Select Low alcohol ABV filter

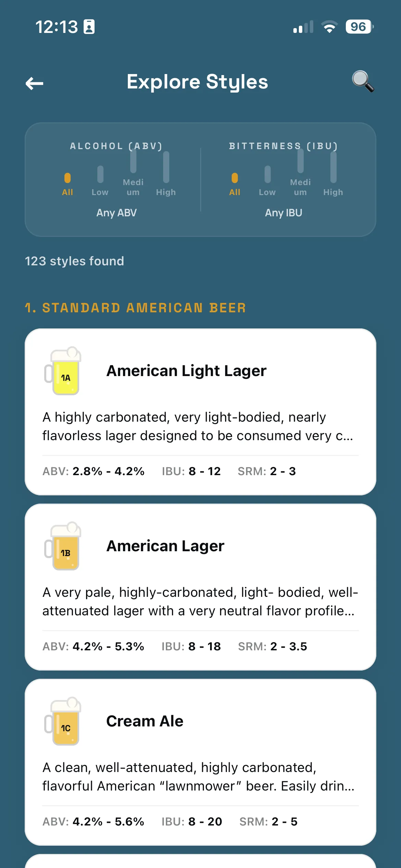(x=100, y=181)
